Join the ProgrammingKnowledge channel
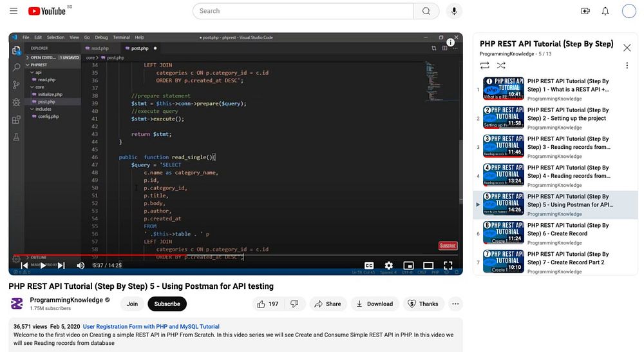The image size is (644, 352). click(x=132, y=304)
